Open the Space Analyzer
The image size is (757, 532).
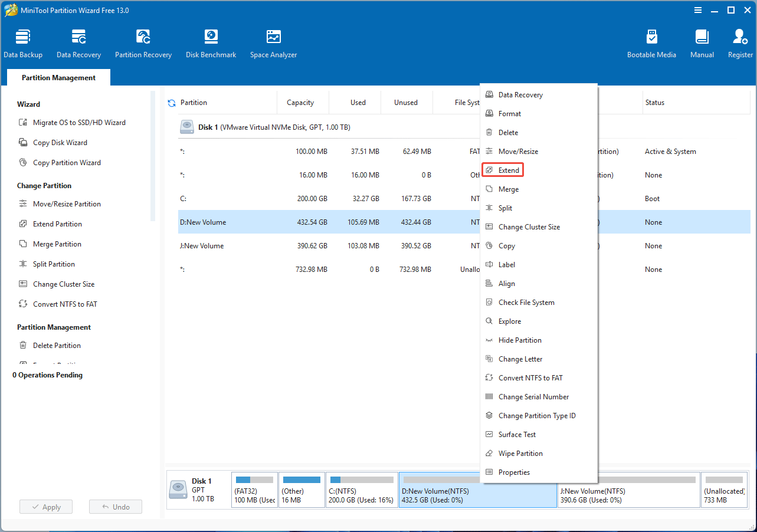(x=273, y=43)
